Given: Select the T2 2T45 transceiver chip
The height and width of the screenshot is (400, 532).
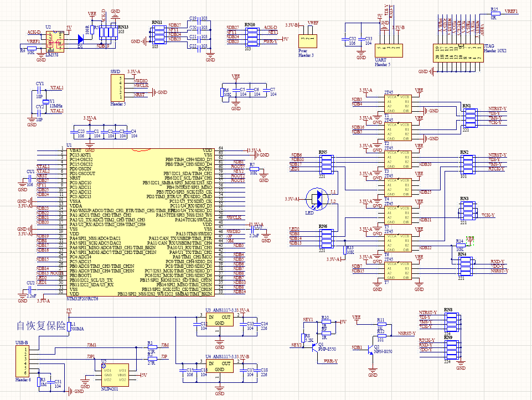Looking at the screenshot, I should click(397, 132).
